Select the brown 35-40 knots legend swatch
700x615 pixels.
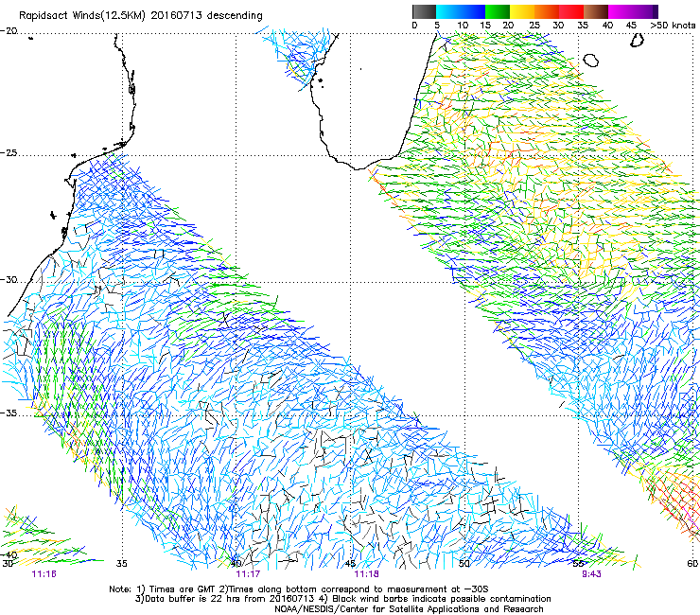click(596, 11)
